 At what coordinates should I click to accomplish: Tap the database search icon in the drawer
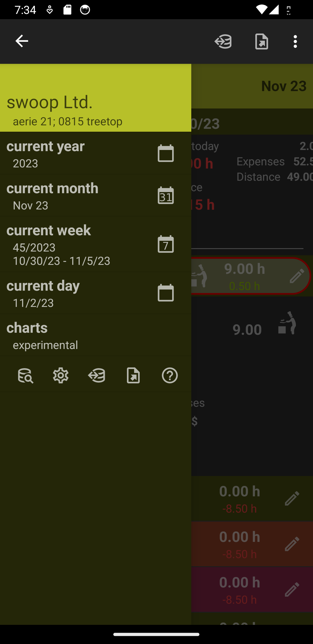tap(26, 376)
